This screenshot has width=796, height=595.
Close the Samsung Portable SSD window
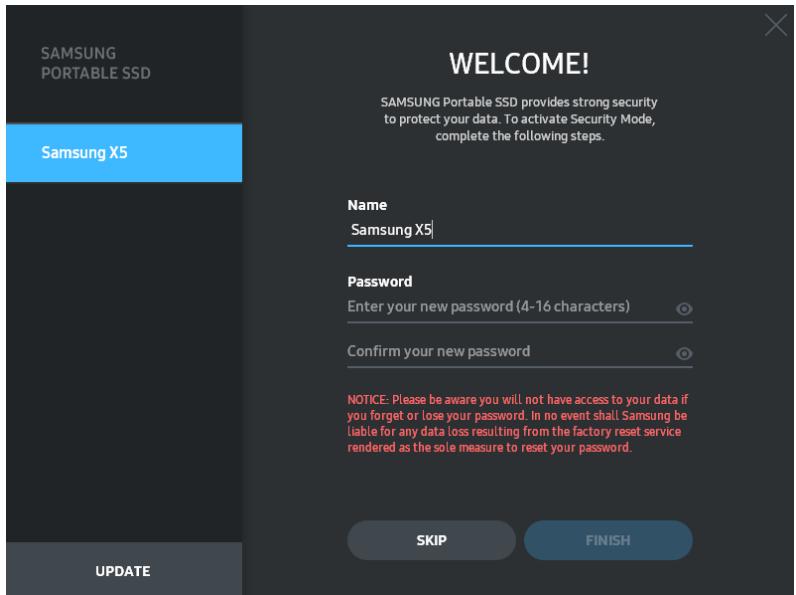click(x=776, y=25)
